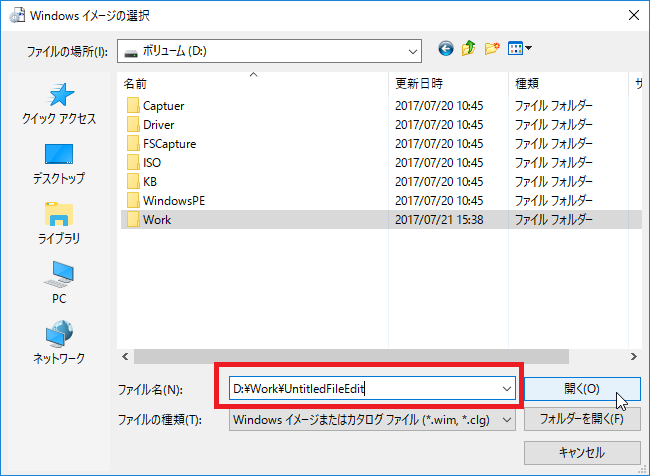The height and width of the screenshot is (476, 650).
Task: Click the Captuer row's ファイル フォルダー type
Action: tap(553, 106)
